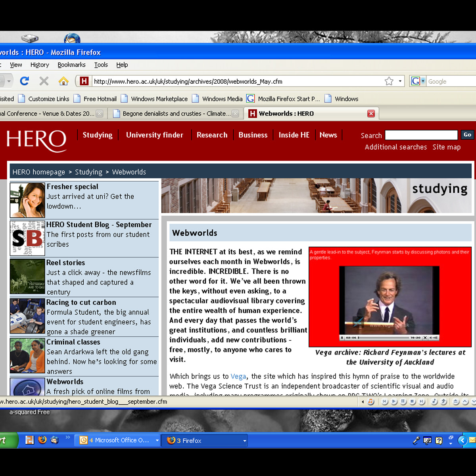Stop the status bar music player
Image resolution: width=476 pixels, height=476 pixels.
413,402
